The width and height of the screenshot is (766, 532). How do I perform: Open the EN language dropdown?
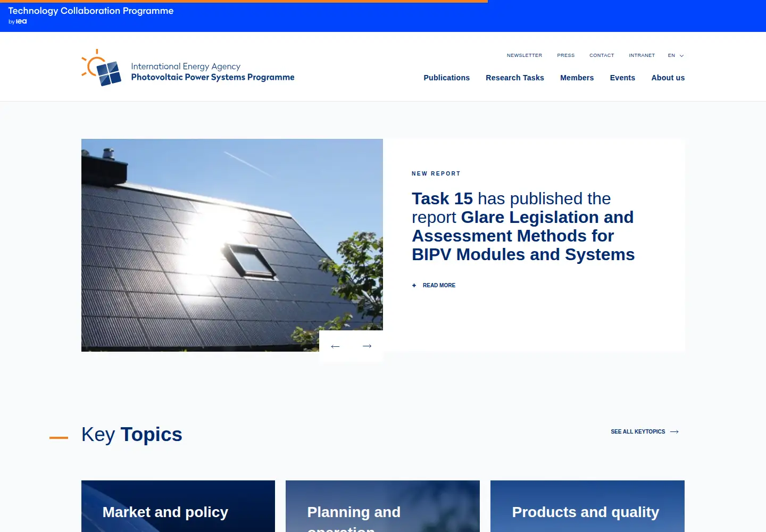coord(676,55)
